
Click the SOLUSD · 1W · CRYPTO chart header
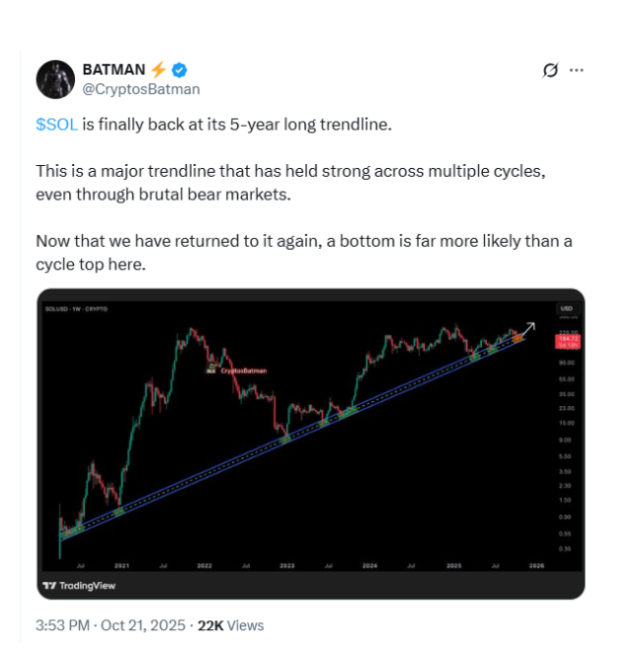point(75,309)
